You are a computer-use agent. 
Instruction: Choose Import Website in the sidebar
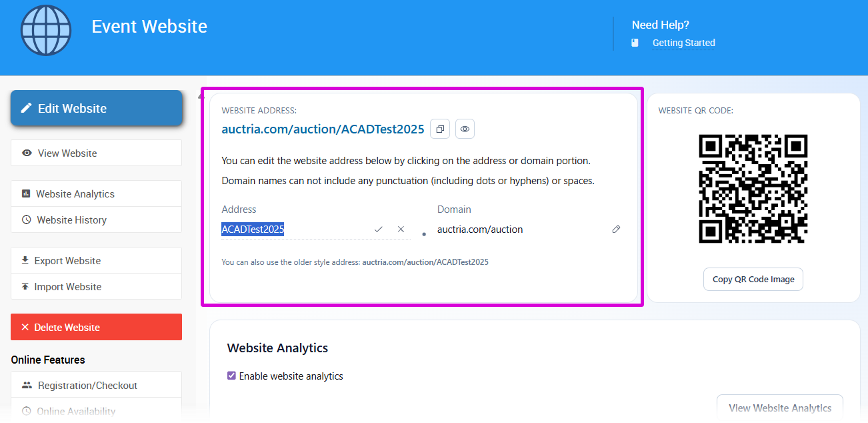click(97, 286)
